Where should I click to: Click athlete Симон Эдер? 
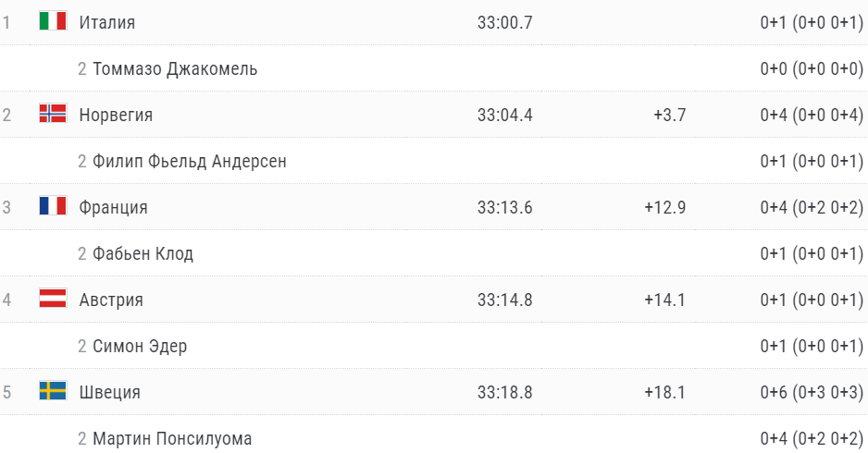point(140,346)
